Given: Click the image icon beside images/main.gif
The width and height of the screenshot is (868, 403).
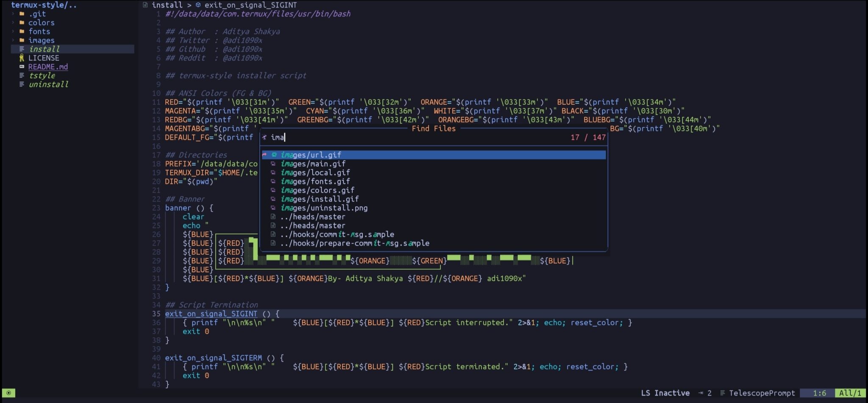Looking at the screenshot, I should [273, 164].
